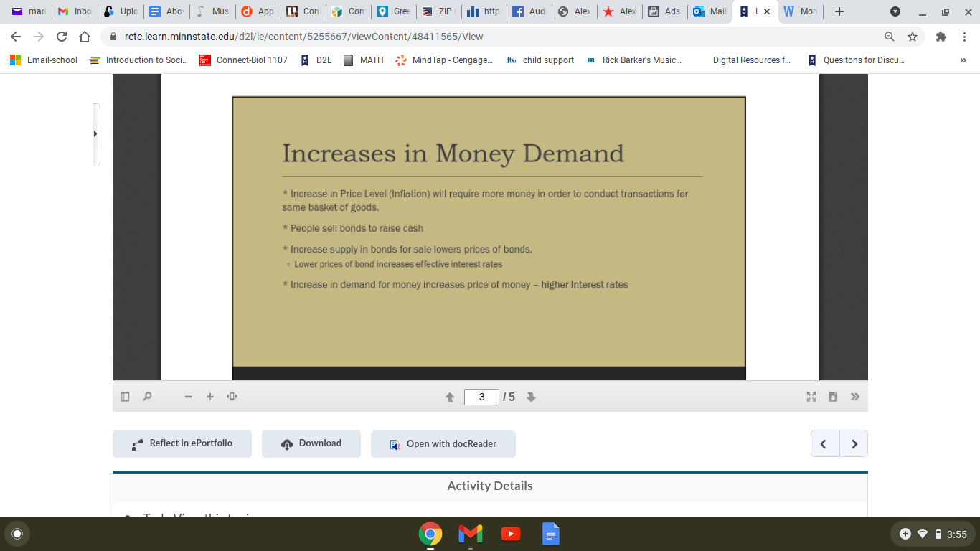Open the more tools chevron in the PDF toolbar

tap(855, 396)
